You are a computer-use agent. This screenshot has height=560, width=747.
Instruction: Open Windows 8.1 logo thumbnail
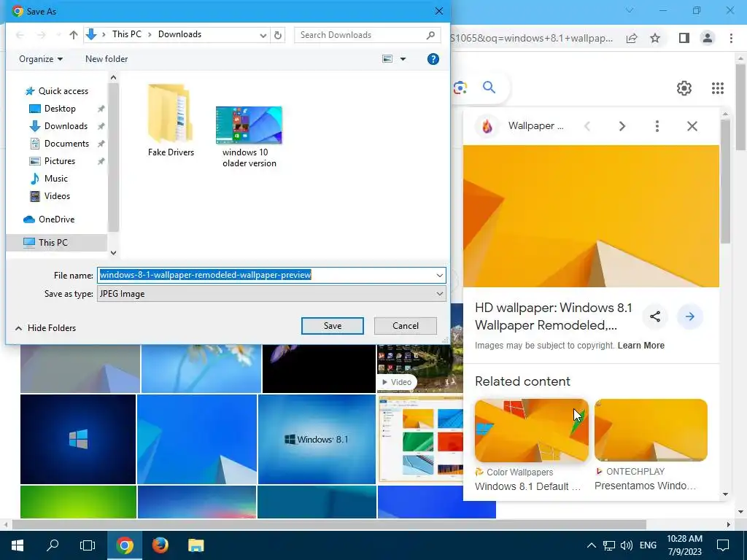[317, 439]
